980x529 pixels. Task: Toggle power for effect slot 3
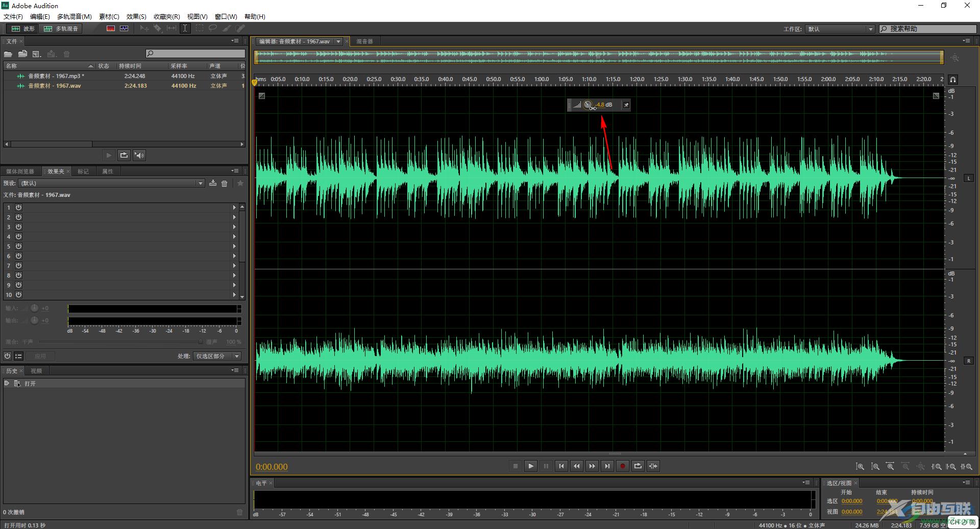(18, 227)
